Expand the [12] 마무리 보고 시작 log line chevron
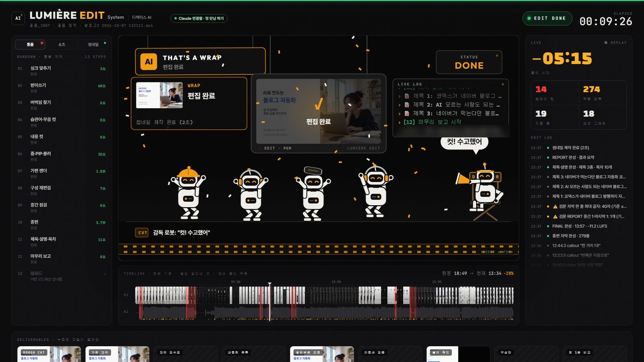This screenshot has width=644, height=362. pyautogui.click(x=399, y=122)
